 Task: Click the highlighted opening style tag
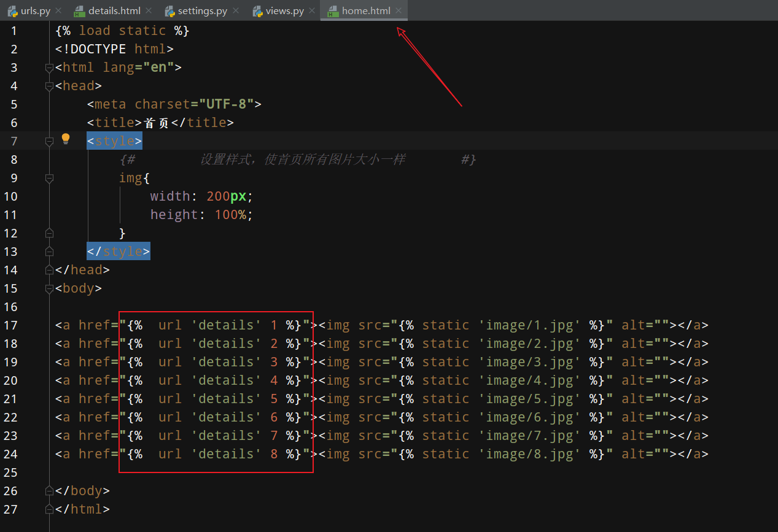point(114,141)
